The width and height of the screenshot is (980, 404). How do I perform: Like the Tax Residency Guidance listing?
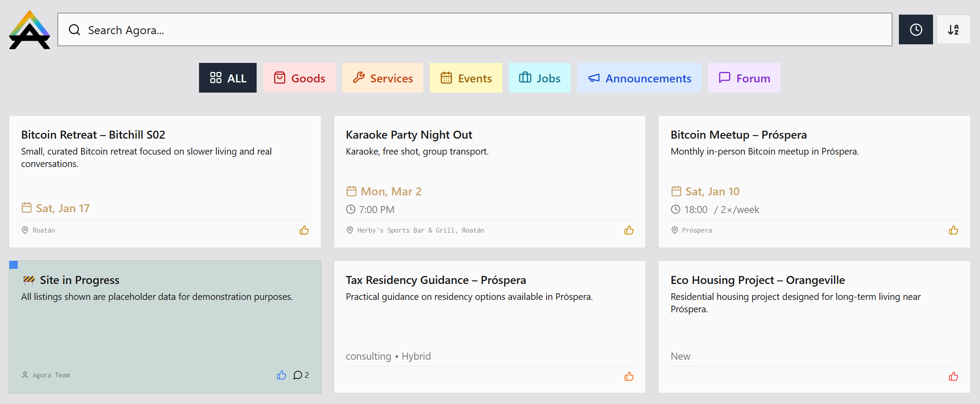629,377
